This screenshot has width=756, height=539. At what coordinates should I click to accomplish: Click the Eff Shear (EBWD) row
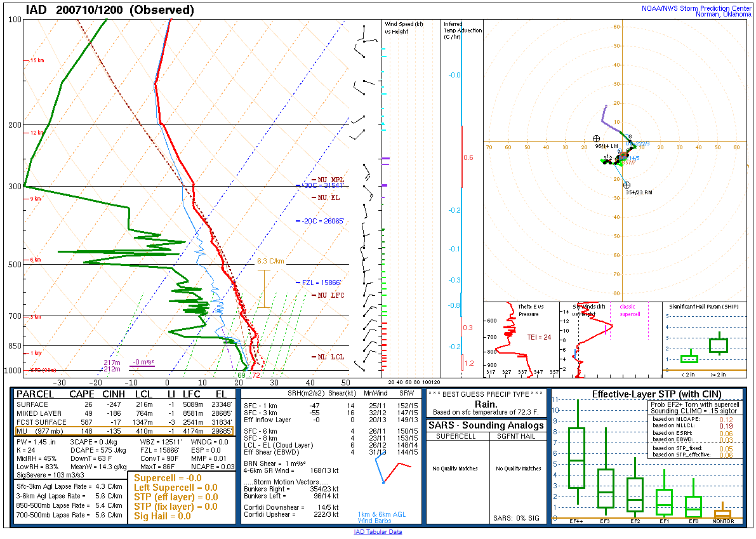pos(330,452)
